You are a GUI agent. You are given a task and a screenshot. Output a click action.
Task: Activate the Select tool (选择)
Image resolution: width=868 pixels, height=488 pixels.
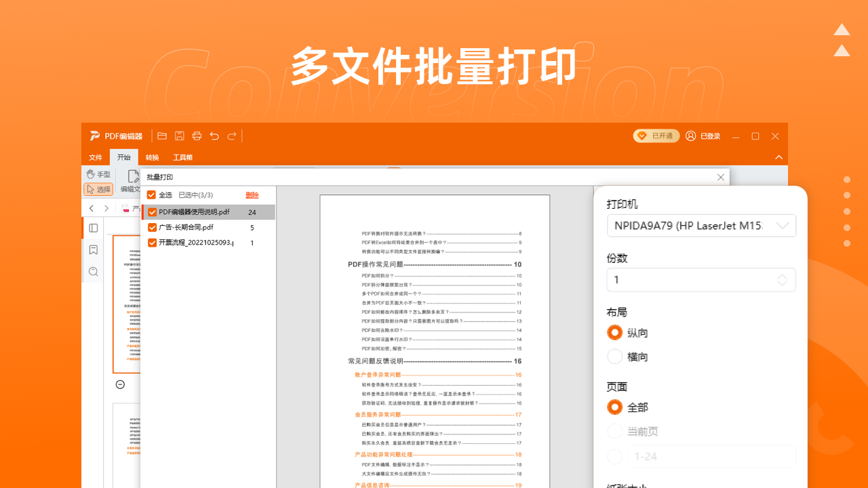98,188
